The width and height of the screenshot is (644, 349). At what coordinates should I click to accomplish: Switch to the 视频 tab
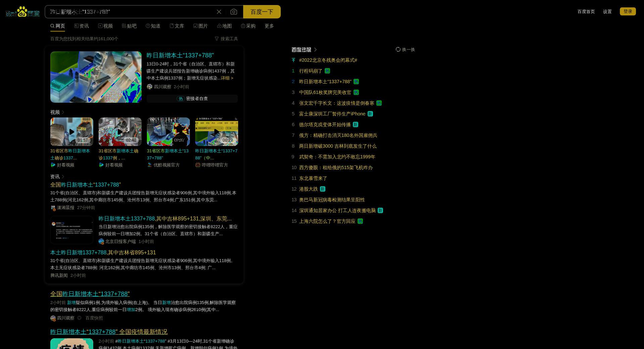pos(105,26)
